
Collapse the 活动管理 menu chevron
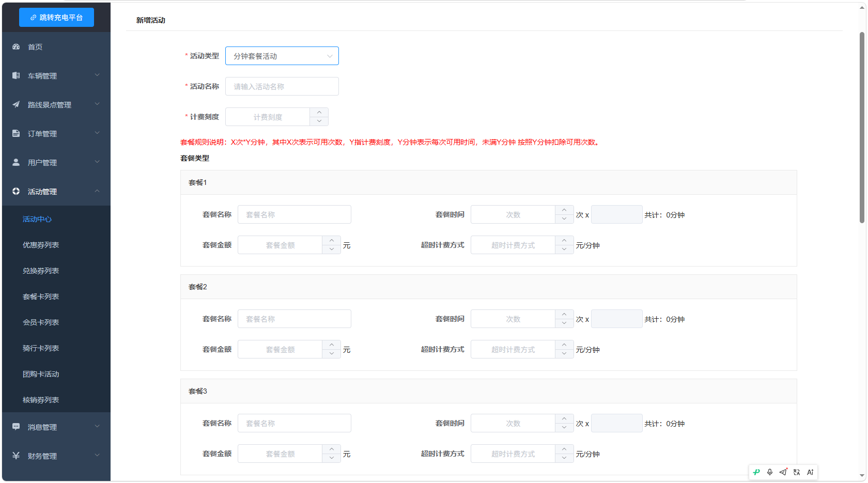[97, 191]
